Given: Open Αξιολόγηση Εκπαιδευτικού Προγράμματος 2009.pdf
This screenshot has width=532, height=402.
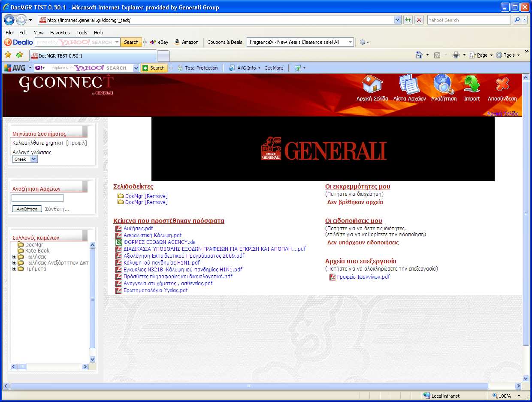Looking at the screenshot, I should tap(184, 256).
